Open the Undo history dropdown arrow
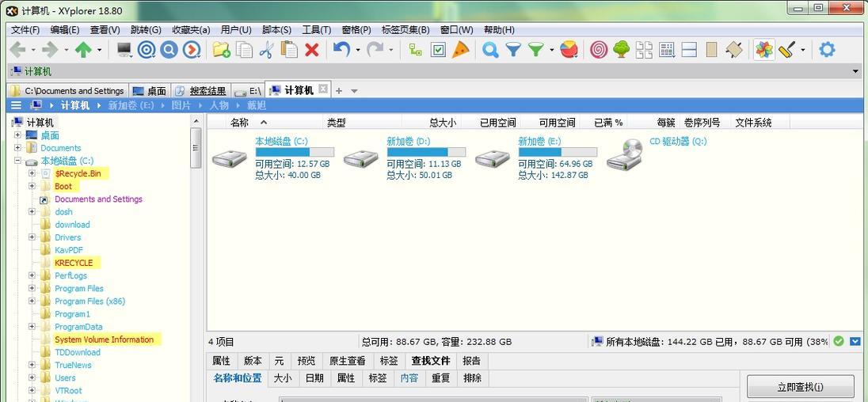The image size is (868, 402). pyautogui.click(x=358, y=50)
